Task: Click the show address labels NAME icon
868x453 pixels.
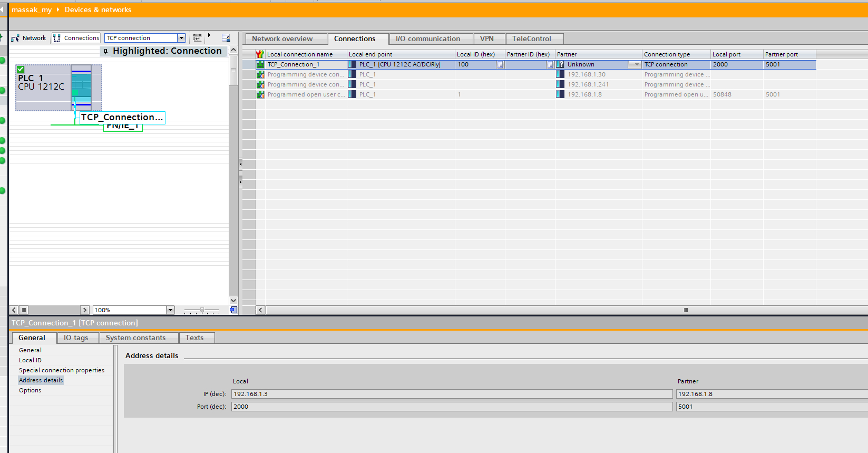Action: click(197, 37)
